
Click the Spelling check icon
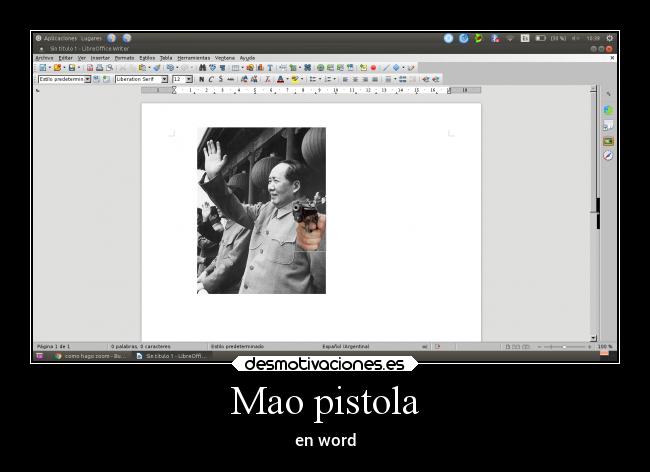tap(213, 68)
